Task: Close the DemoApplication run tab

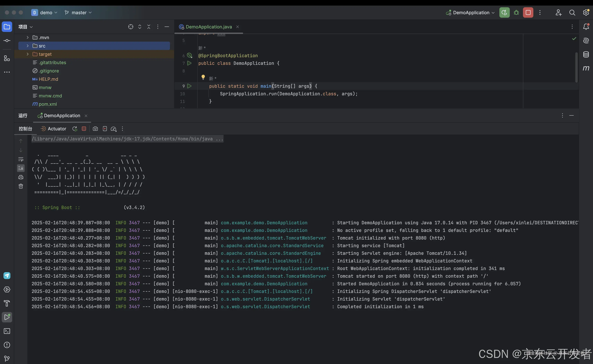Action: coord(86,116)
